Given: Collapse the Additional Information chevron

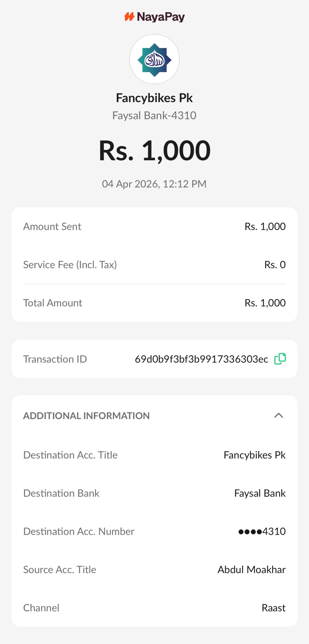Looking at the screenshot, I should (279, 415).
